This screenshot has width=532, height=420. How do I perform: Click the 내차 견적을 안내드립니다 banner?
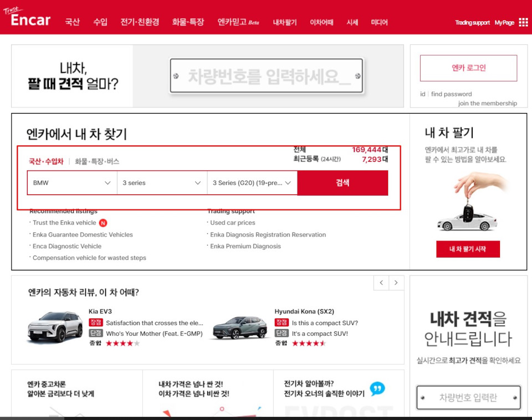468,329
